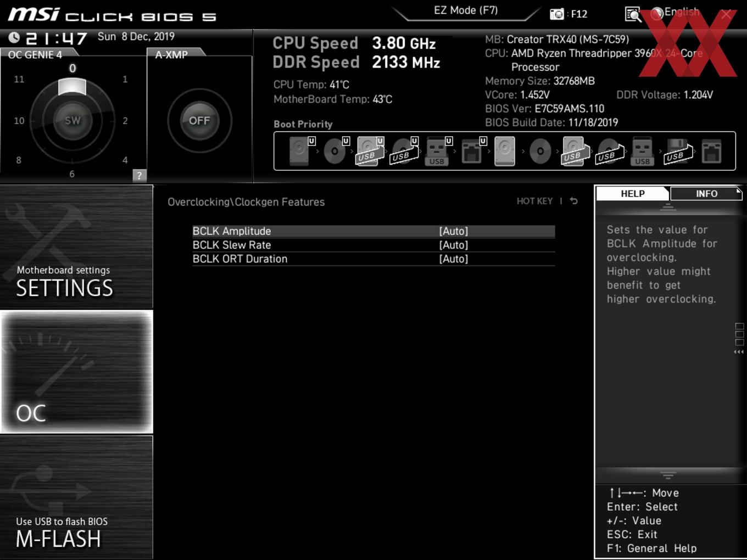The height and width of the screenshot is (560, 747).
Task: Toggle the OC GENIE 4 SW knob
Action: click(73, 121)
